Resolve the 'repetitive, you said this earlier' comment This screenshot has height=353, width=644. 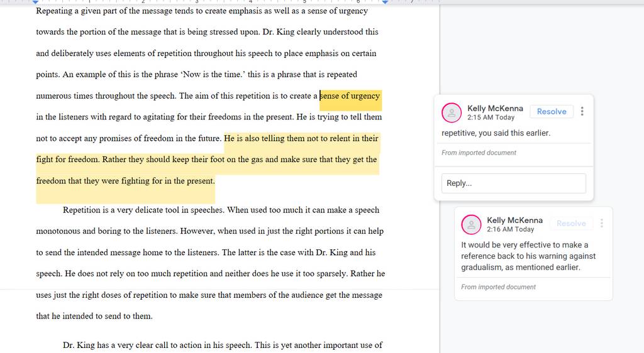(552, 112)
